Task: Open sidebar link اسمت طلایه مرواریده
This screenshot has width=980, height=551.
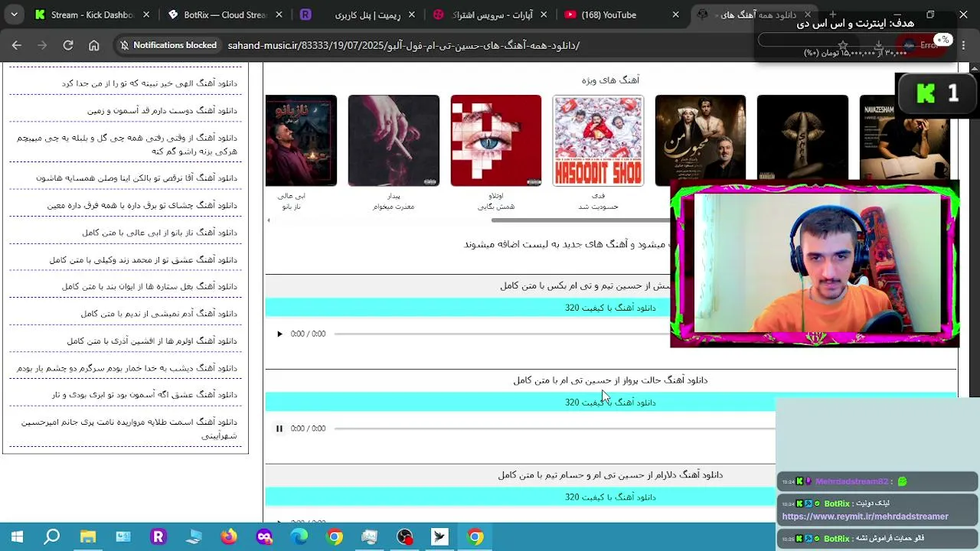Action: tap(129, 429)
